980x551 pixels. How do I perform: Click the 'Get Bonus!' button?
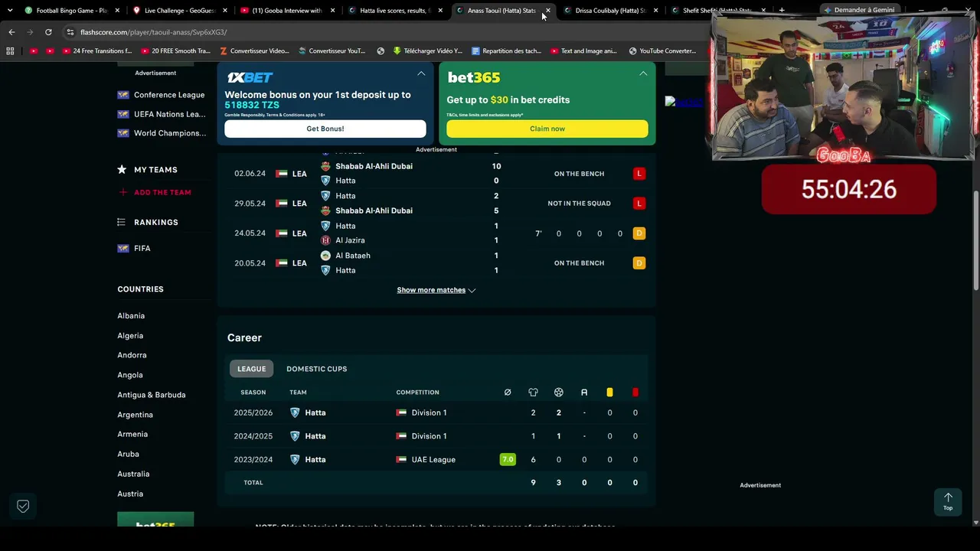325,129
